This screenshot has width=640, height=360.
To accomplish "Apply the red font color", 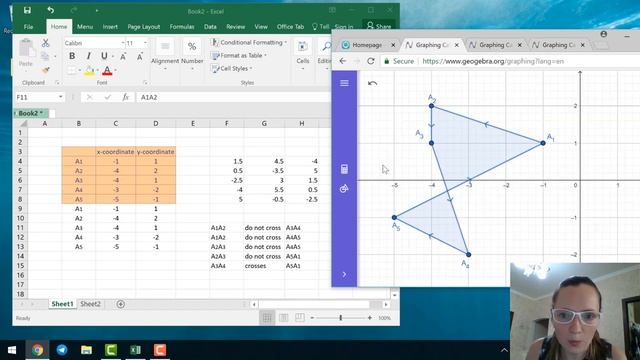I will [107, 71].
